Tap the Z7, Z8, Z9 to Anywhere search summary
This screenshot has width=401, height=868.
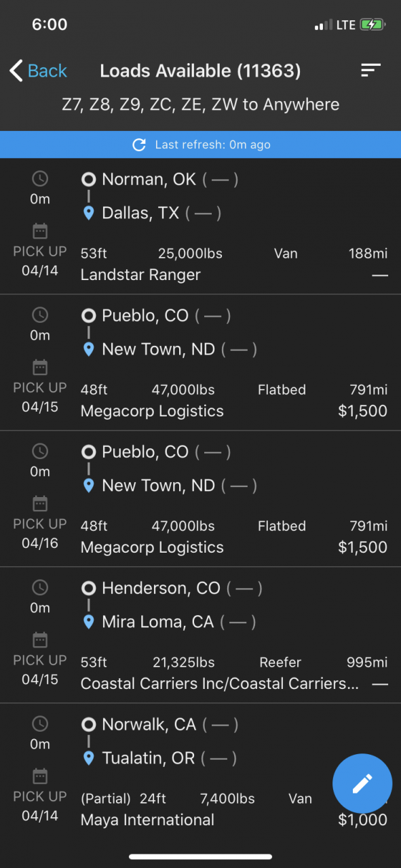(x=200, y=104)
